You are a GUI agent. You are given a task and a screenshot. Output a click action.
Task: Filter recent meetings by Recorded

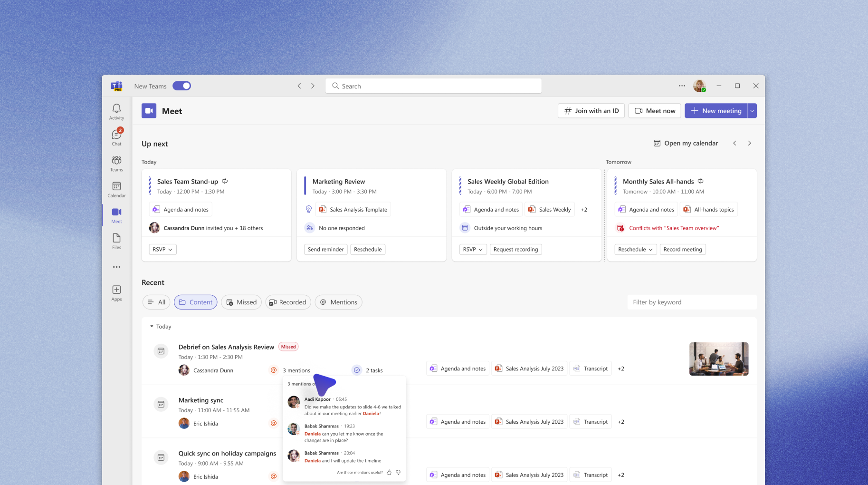288,302
